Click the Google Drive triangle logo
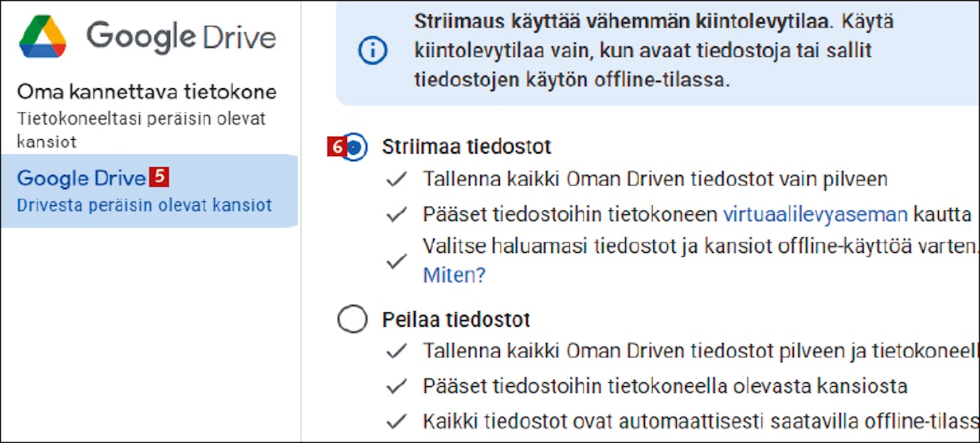 pyautogui.click(x=43, y=37)
